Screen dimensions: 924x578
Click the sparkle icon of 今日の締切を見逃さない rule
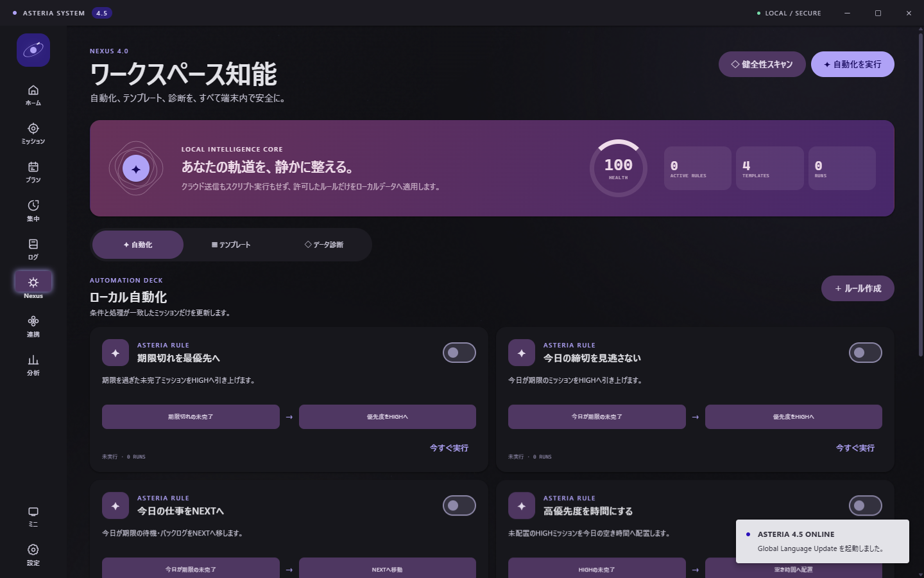[522, 353]
